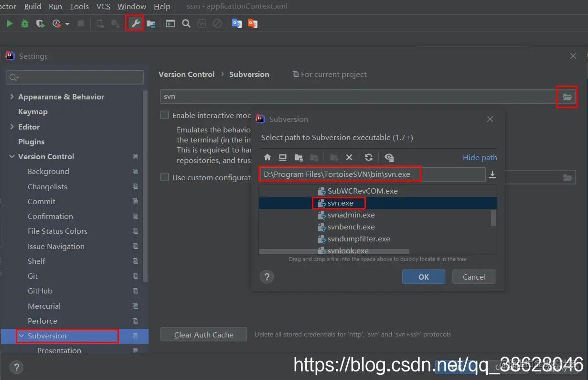Click the Hide path link

pyautogui.click(x=480, y=157)
